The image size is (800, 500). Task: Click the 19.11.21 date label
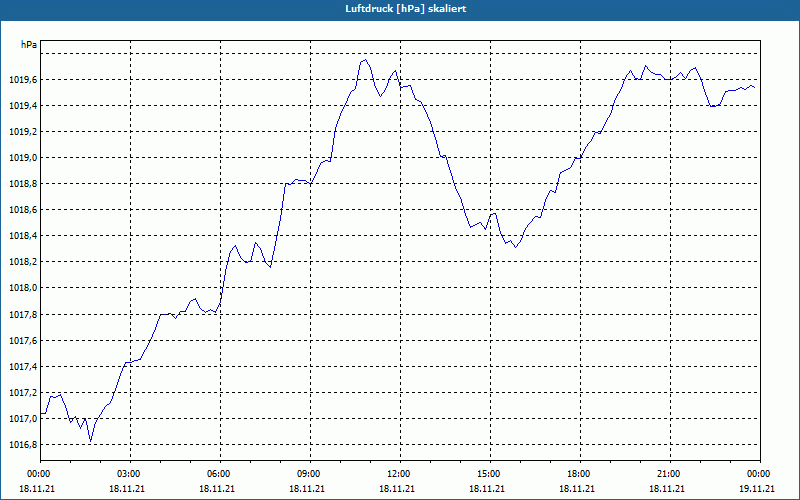[757, 488]
